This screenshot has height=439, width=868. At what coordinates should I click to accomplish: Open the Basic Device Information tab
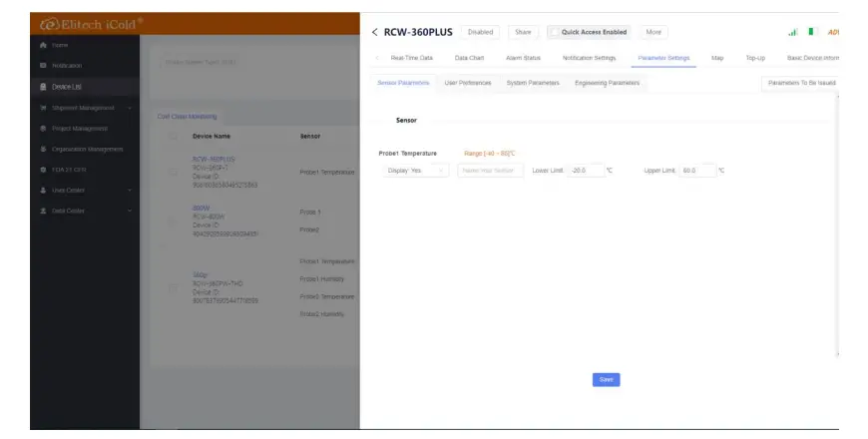(813, 58)
